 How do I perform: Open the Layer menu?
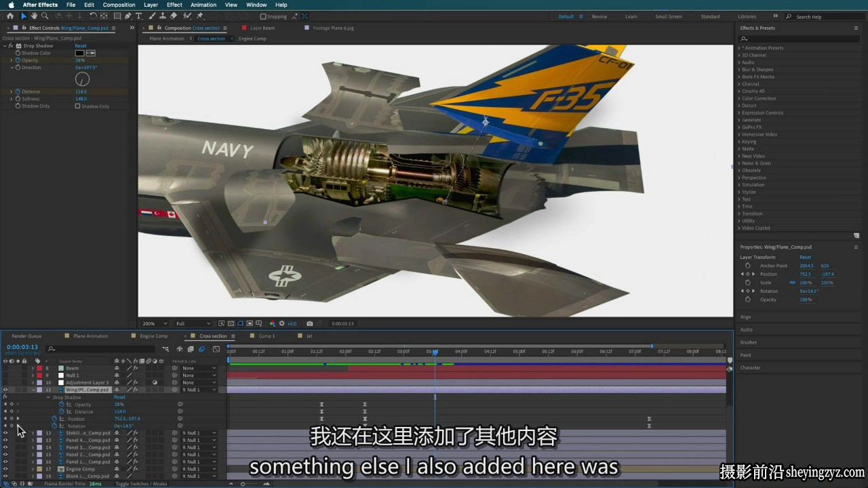151,5
